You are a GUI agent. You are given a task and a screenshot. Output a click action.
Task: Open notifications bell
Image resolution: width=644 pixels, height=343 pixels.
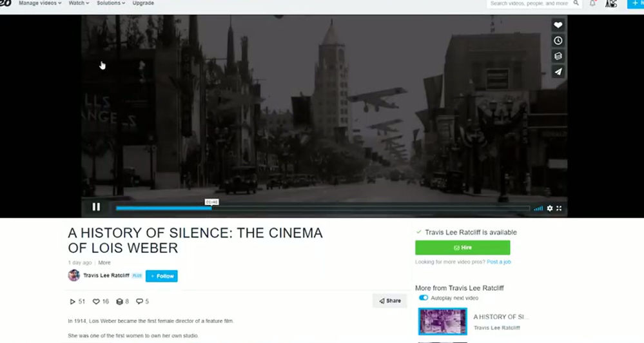pyautogui.click(x=592, y=3)
